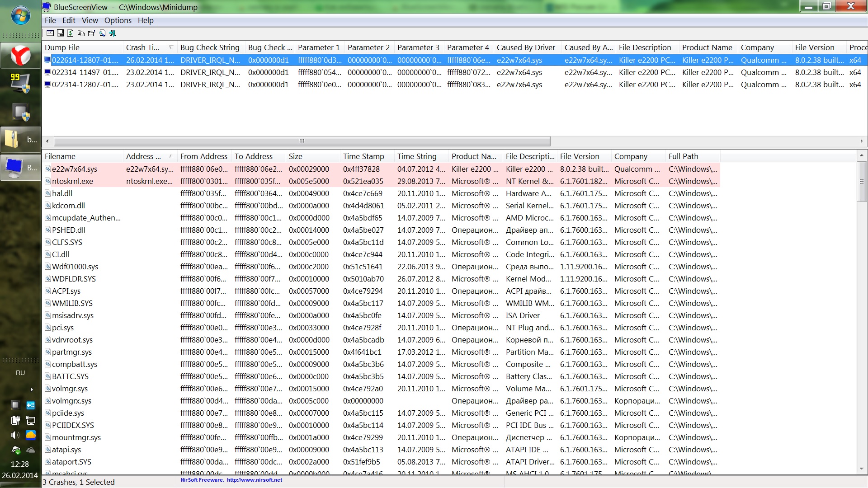The width and height of the screenshot is (868, 488).
Task: Expand hidden system tray icons arrow
Action: [x=31, y=389]
